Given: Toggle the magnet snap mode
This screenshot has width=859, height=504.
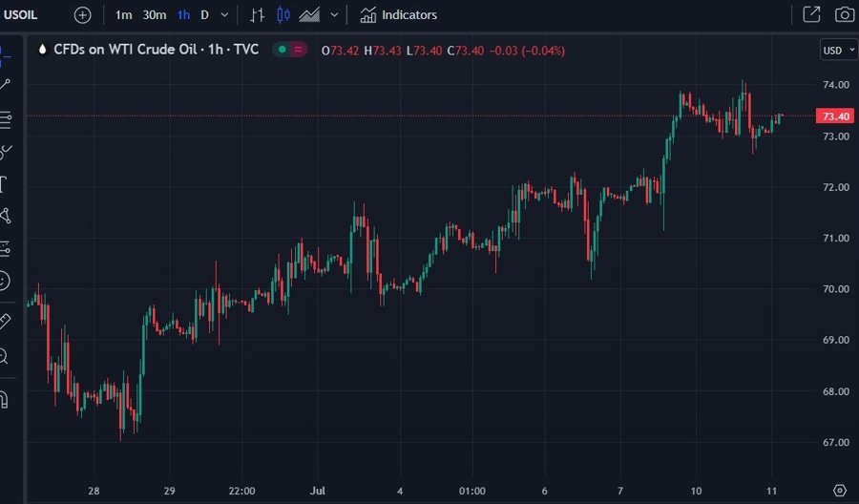Looking at the screenshot, I should (x=5, y=399).
